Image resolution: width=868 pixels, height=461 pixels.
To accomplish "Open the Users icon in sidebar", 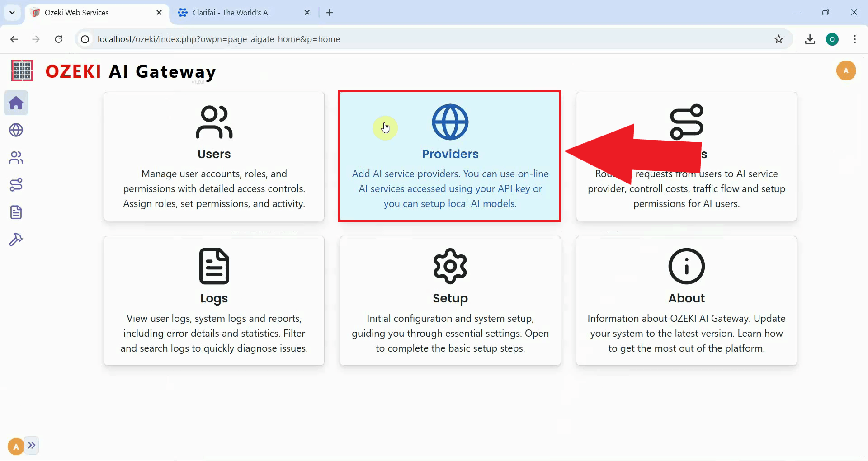I will pos(16,157).
